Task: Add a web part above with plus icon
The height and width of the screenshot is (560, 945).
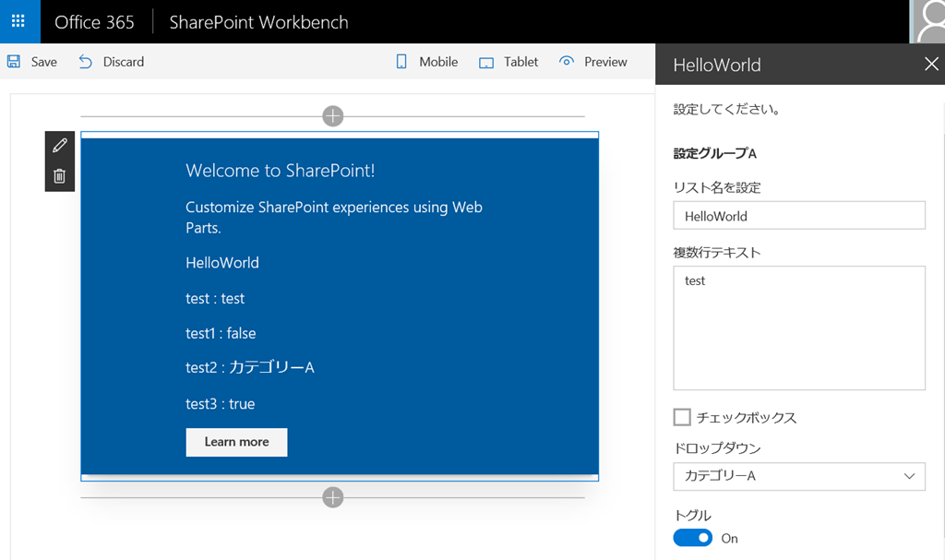Action: (x=332, y=115)
